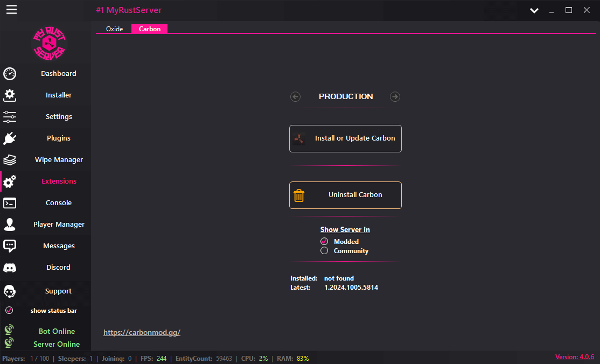Click the left arrow beside PRODUCTION
600x364 pixels.
(295, 96)
